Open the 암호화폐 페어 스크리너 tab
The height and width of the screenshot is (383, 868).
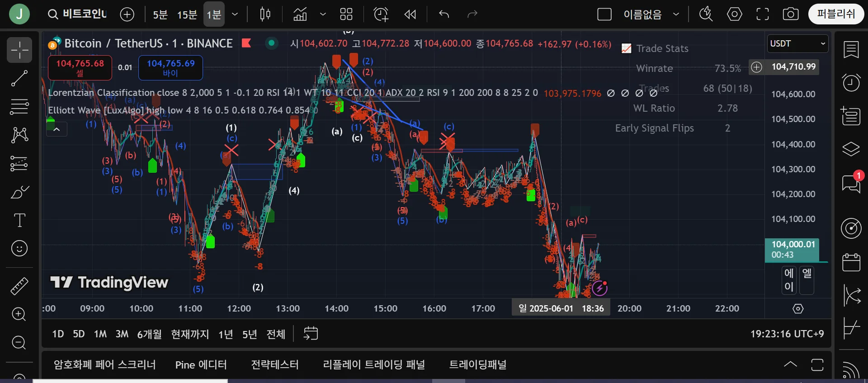coord(105,365)
